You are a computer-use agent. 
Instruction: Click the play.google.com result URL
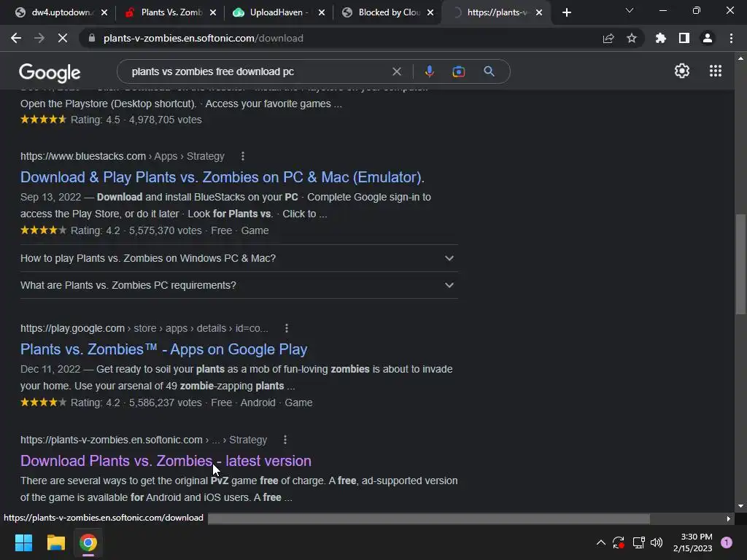pyautogui.click(x=144, y=328)
